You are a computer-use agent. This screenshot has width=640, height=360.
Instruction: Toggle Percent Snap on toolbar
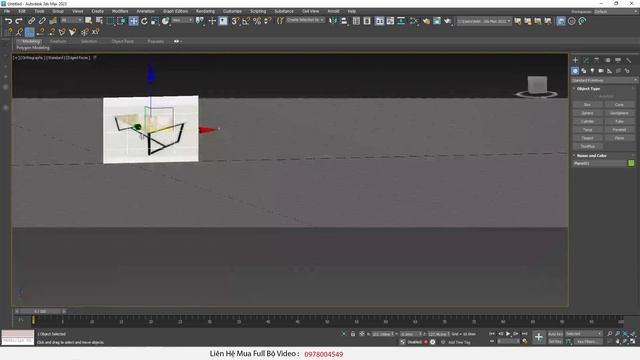(257, 21)
